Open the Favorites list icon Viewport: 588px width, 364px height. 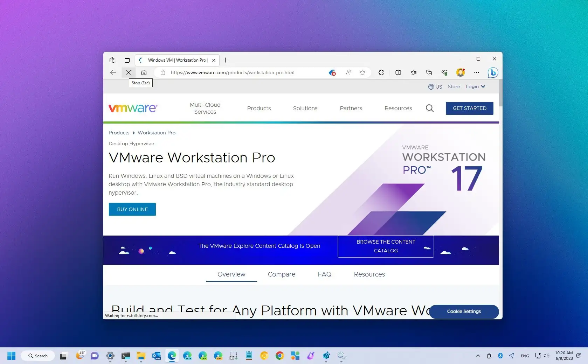point(414,72)
